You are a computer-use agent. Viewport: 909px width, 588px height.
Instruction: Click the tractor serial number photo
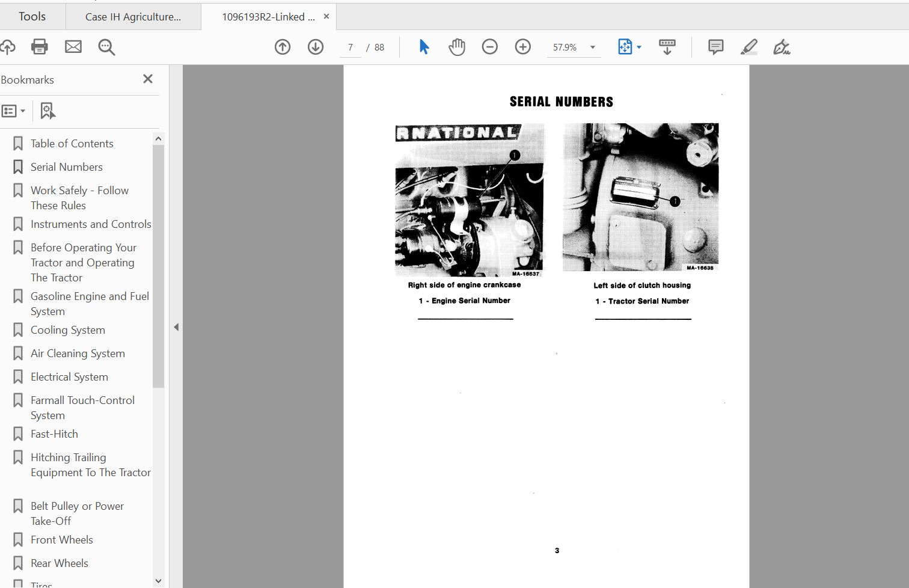[x=641, y=197]
